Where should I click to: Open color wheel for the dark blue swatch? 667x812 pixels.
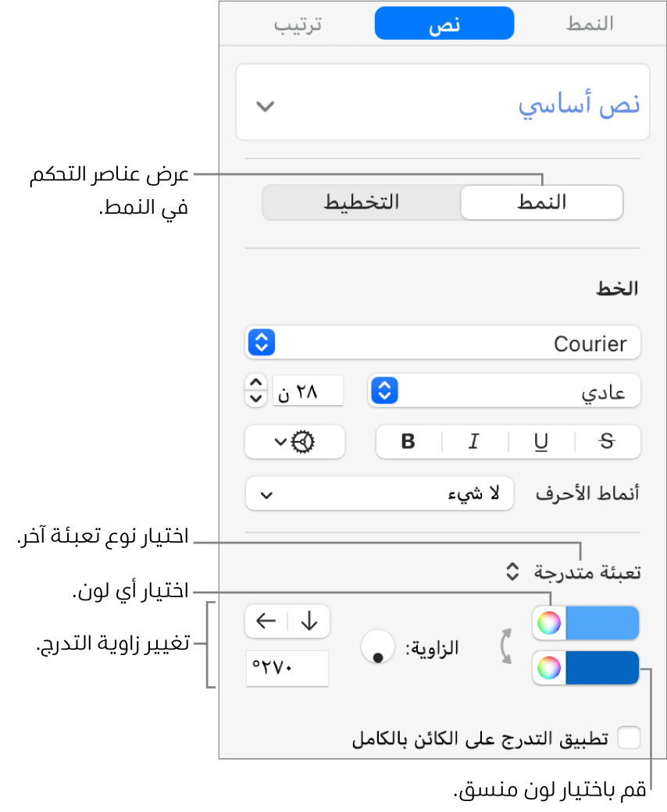pyautogui.click(x=549, y=668)
